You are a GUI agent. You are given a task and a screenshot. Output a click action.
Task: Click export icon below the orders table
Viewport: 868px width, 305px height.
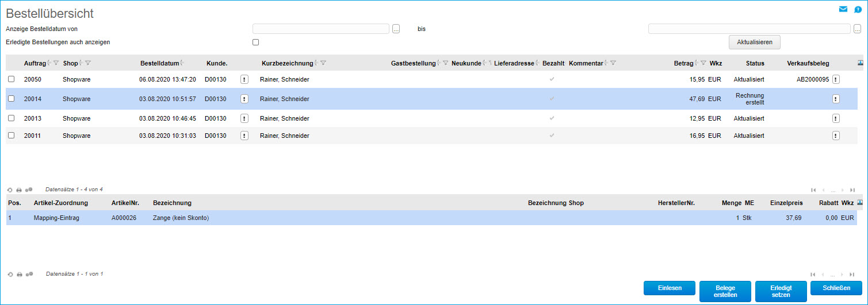click(29, 190)
